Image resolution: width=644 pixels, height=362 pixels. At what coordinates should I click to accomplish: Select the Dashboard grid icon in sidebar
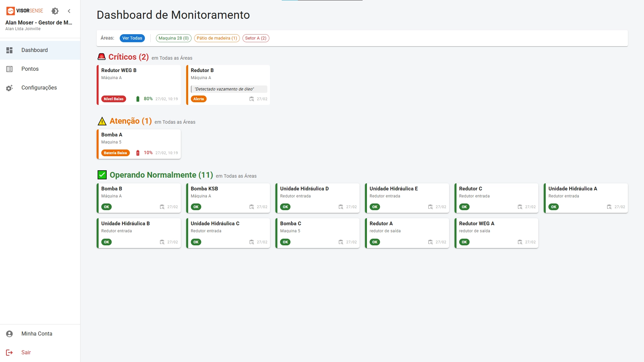pos(9,50)
